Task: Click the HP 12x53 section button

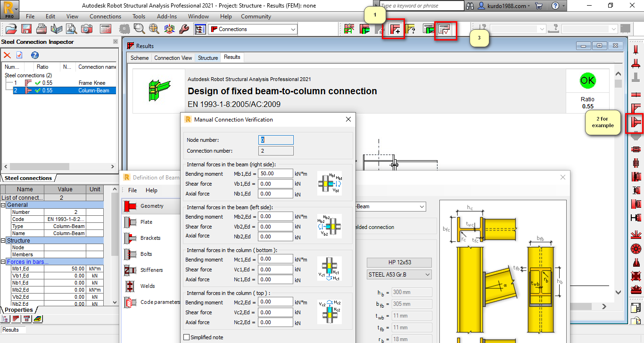Action: [x=399, y=263]
